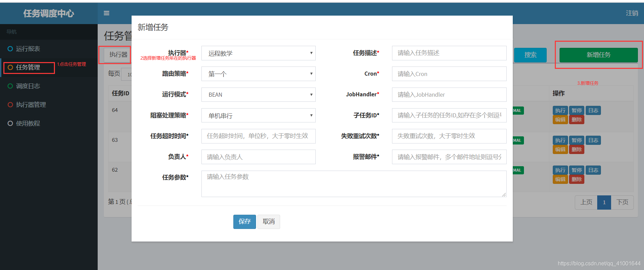
Task: Focus the 任务超时时间 input field
Action: pos(258,136)
